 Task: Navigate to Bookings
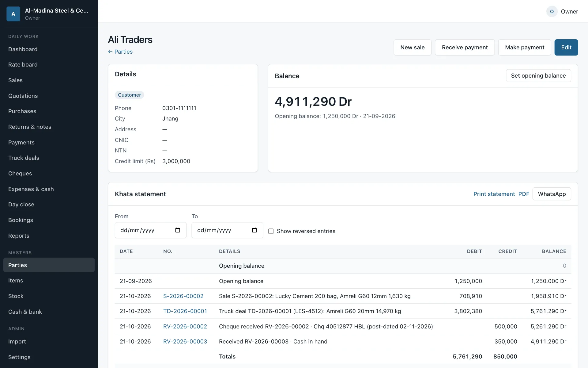(x=49, y=220)
